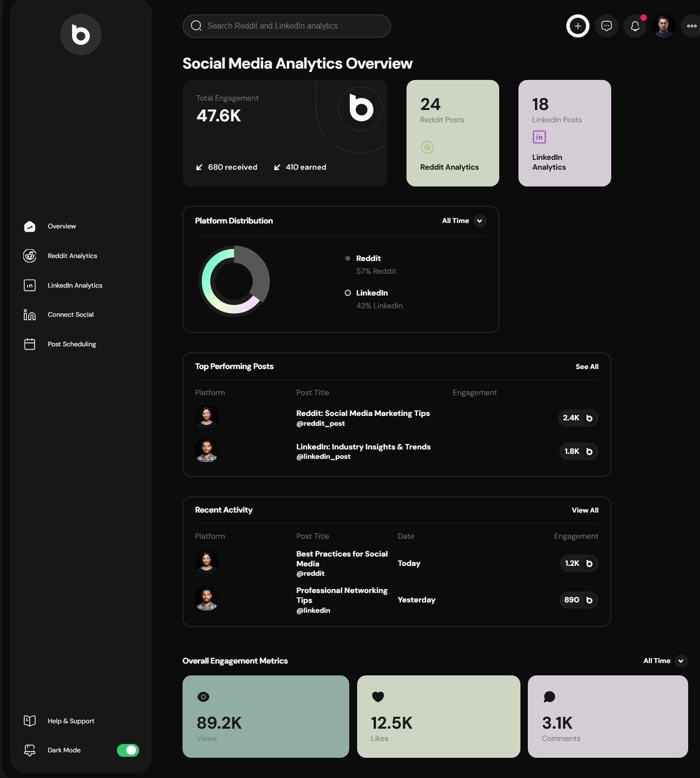700x778 pixels.
Task: Select the LinkedIn legend circle indicator
Action: (x=348, y=293)
